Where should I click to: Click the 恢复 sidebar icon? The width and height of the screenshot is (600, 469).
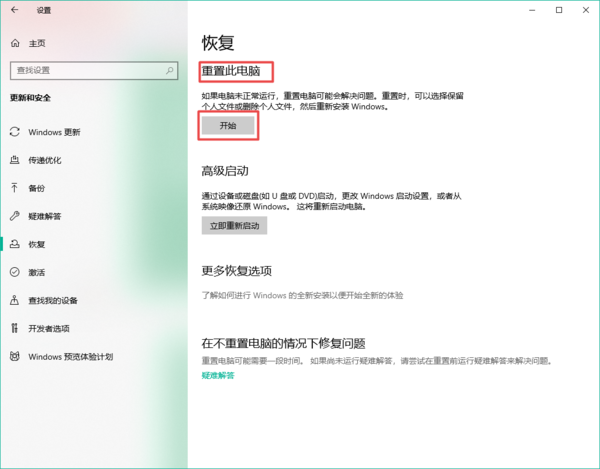coord(15,244)
